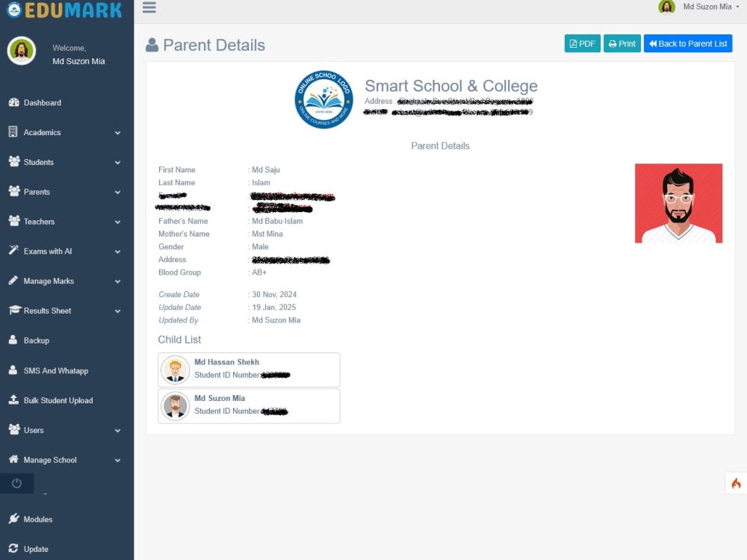The image size is (747, 560).
Task: Click the EDUMARK logo
Action: pyautogui.click(x=65, y=10)
